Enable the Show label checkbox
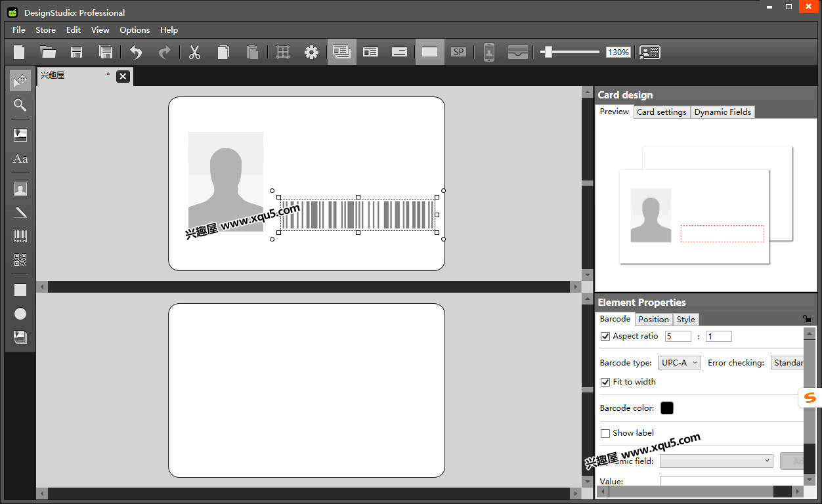The image size is (822, 504). coord(605,433)
